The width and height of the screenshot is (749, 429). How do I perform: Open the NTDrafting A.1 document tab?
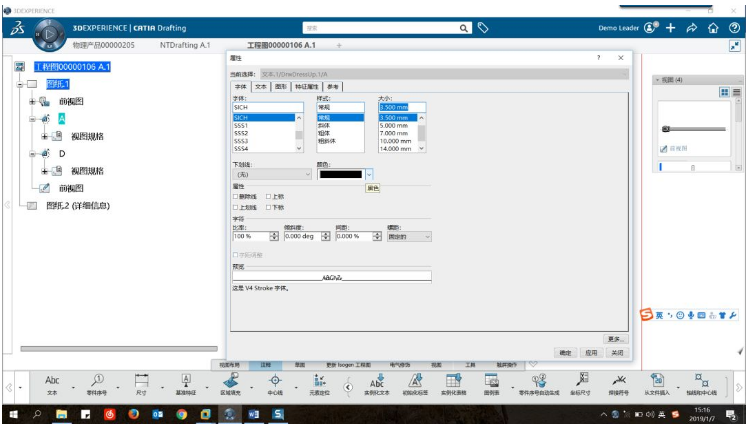click(x=185, y=45)
